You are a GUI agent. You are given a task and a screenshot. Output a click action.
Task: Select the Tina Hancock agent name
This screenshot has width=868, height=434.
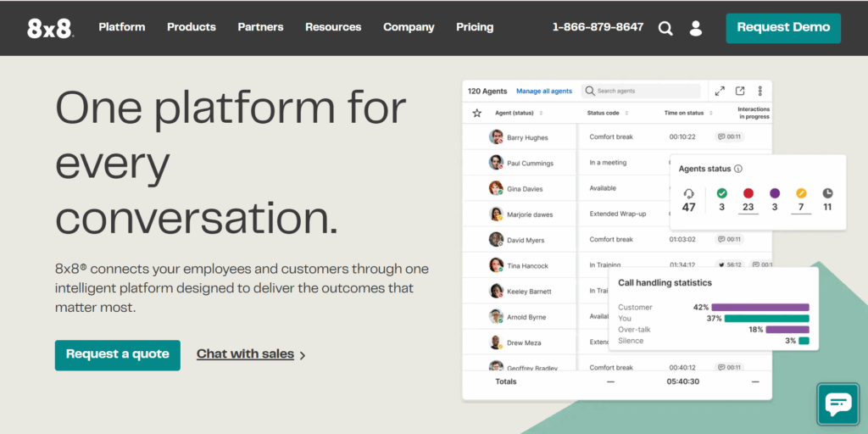click(x=527, y=266)
